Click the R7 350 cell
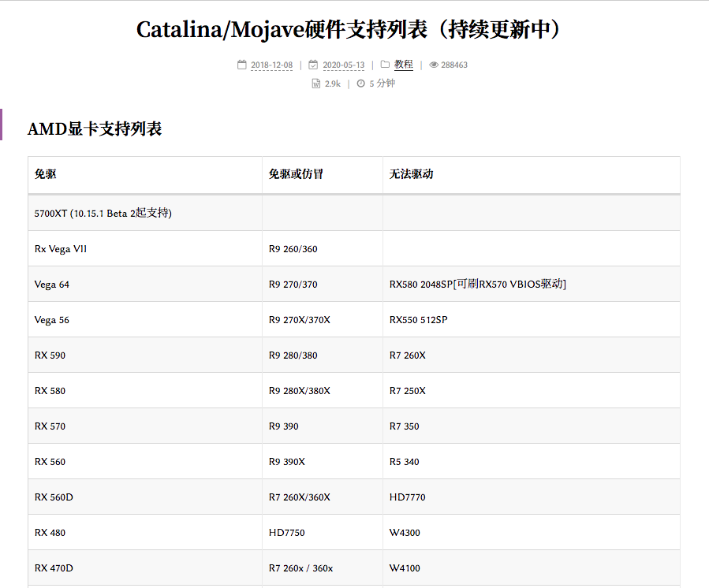709x588 pixels. pos(532,426)
